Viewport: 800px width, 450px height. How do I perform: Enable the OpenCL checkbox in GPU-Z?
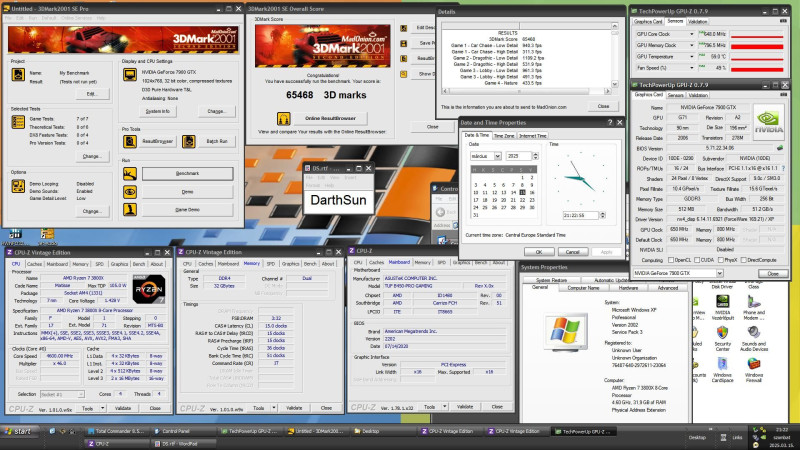[671, 260]
